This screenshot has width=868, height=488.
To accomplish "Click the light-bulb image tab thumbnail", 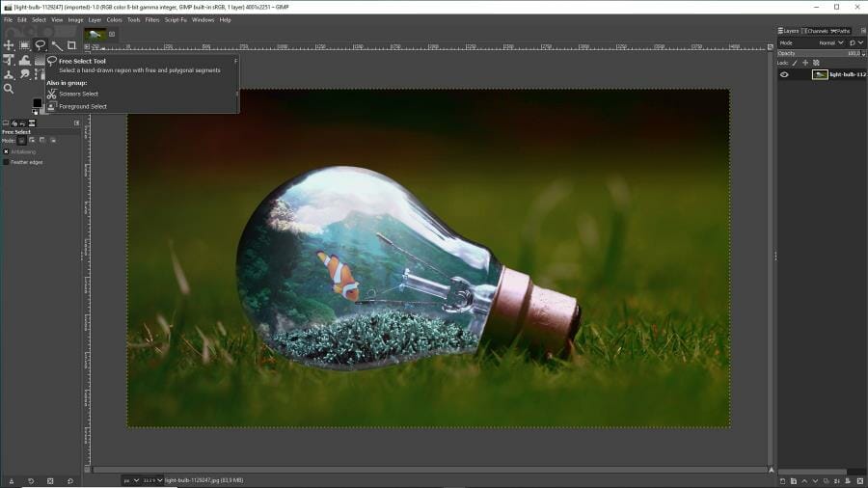I will tap(95, 35).
